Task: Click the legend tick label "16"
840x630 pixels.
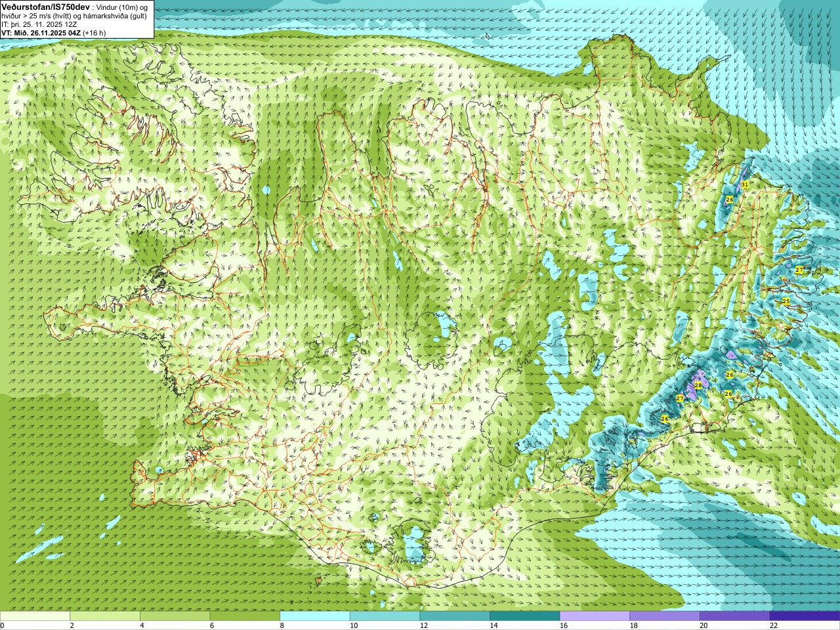Action: 564,625
